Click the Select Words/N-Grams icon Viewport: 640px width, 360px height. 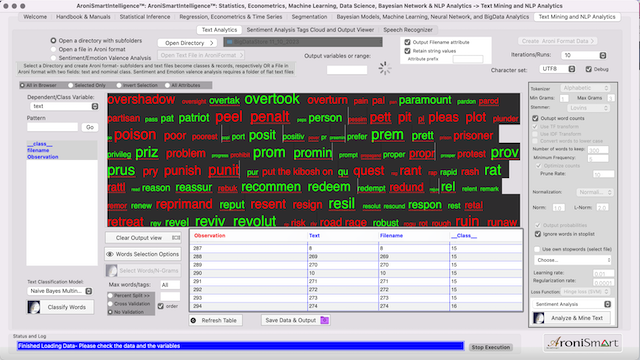tap(111, 271)
